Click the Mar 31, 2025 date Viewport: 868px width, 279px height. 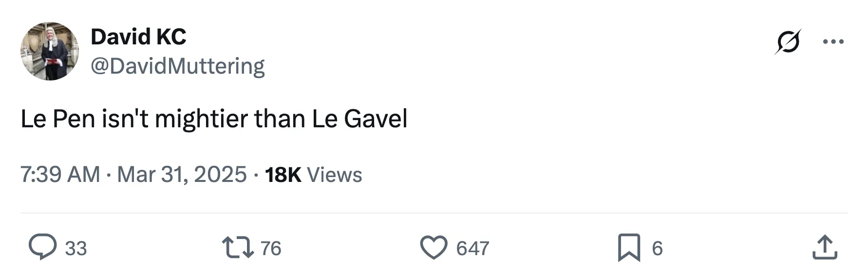pos(182,175)
